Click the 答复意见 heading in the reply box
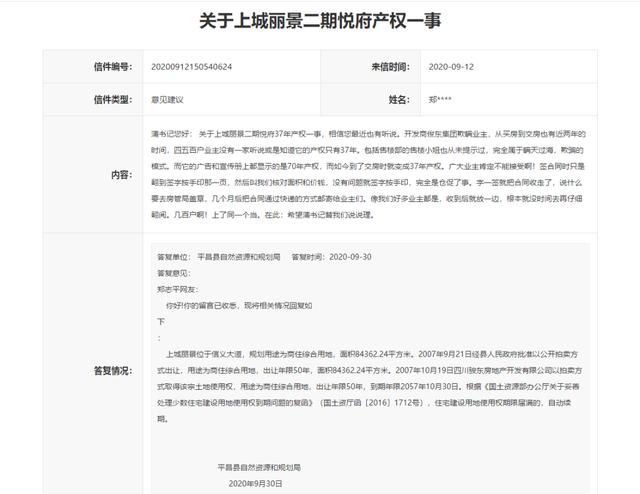The width and height of the screenshot is (640, 494). pos(172,271)
